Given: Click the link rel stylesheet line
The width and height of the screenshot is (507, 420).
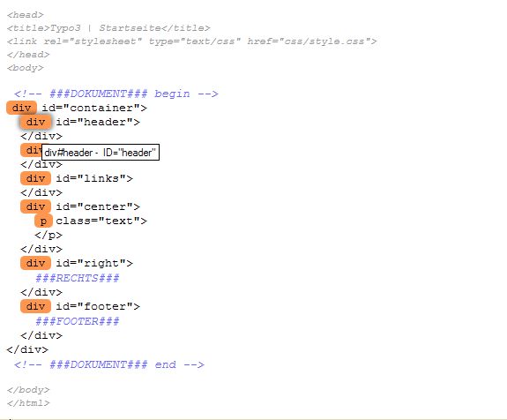Looking at the screenshot, I should coord(191,41).
